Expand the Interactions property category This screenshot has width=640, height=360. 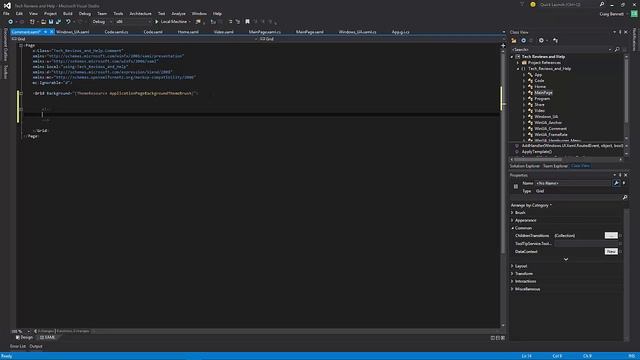[512, 282]
